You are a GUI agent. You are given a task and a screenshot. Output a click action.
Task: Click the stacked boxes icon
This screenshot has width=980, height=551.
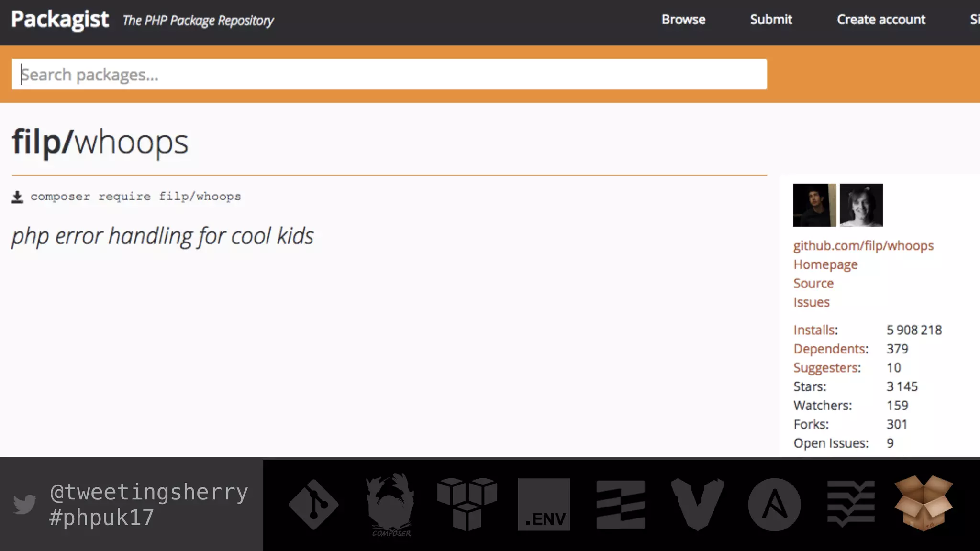tap(467, 504)
